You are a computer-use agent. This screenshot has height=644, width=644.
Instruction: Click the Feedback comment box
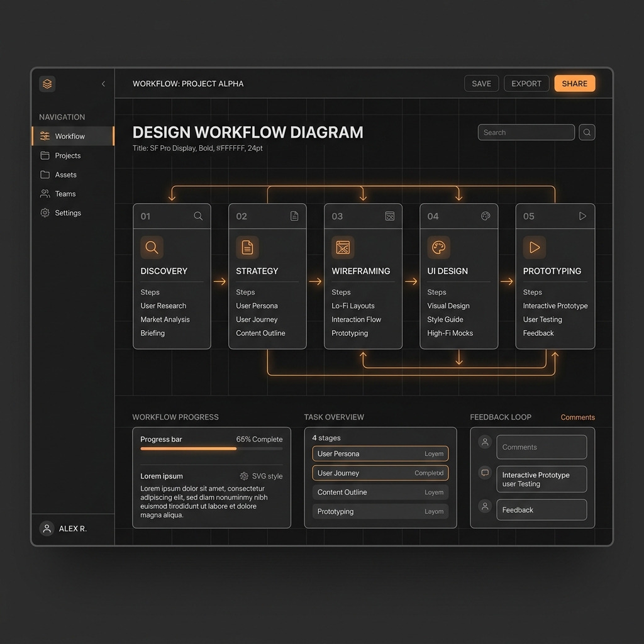[x=541, y=509]
